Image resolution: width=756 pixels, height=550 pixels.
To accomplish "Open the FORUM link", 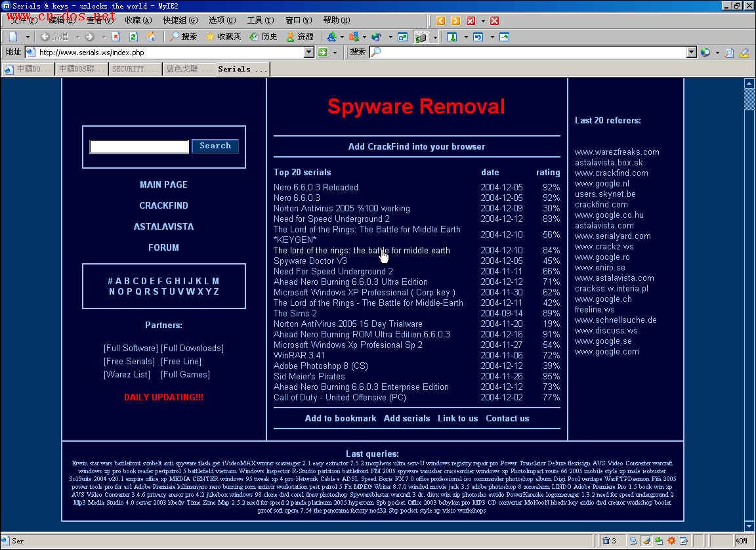I will 163,248.
